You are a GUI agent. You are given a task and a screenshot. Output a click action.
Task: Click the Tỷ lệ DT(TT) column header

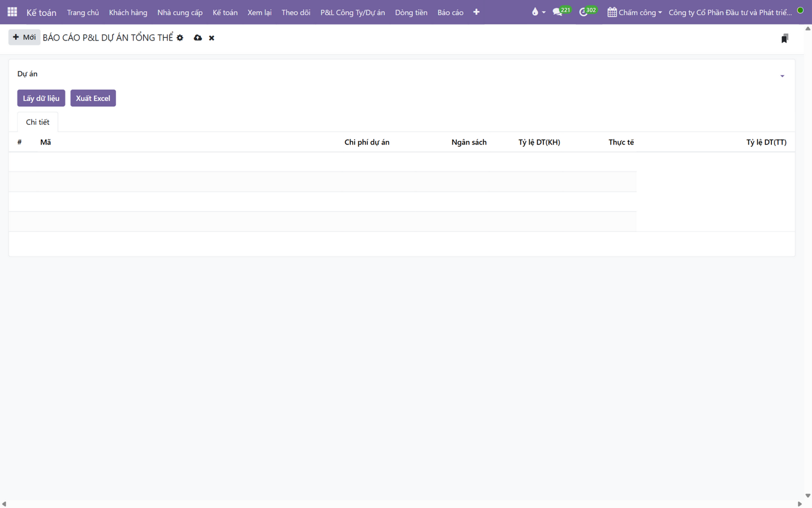tap(767, 142)
